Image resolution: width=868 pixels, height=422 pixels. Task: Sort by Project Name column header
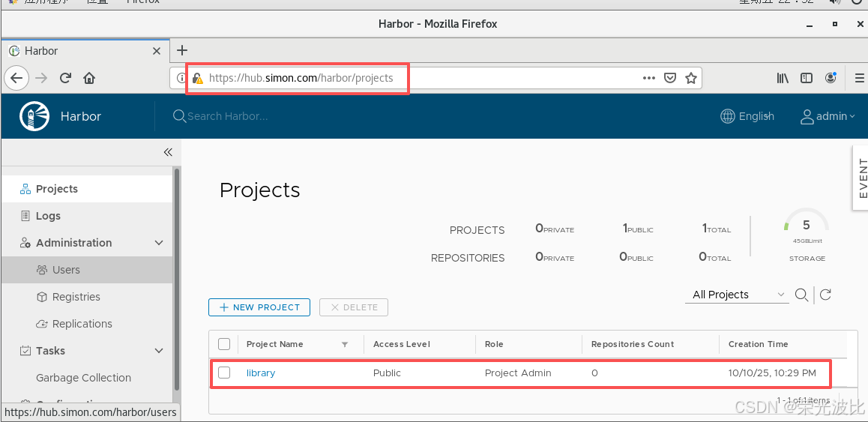[275, 345]
